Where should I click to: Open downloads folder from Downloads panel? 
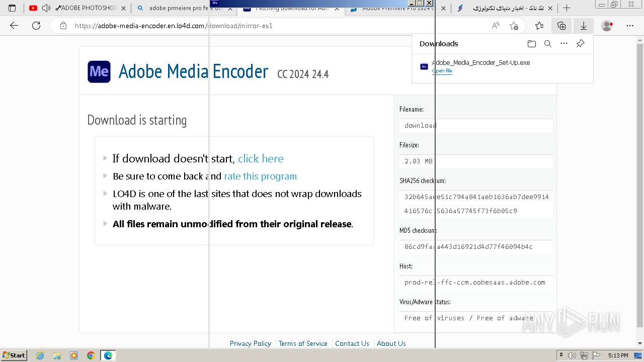pos(532,44)
